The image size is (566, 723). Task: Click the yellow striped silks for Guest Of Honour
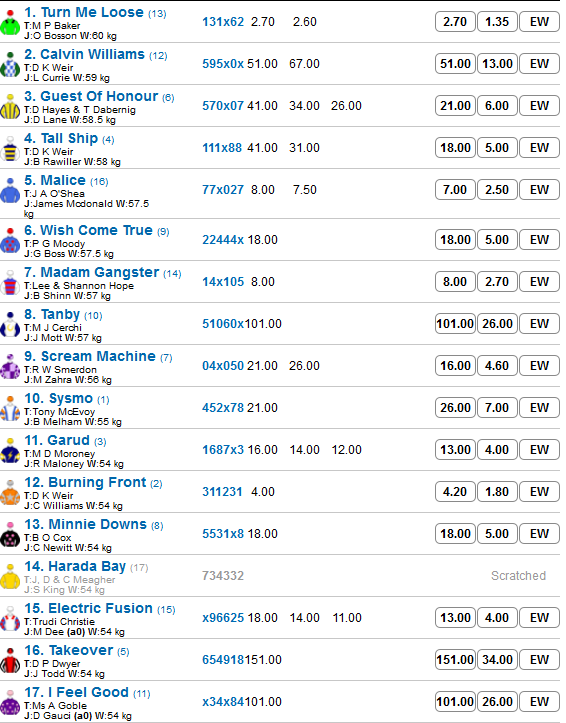click(x=10, y=107)
